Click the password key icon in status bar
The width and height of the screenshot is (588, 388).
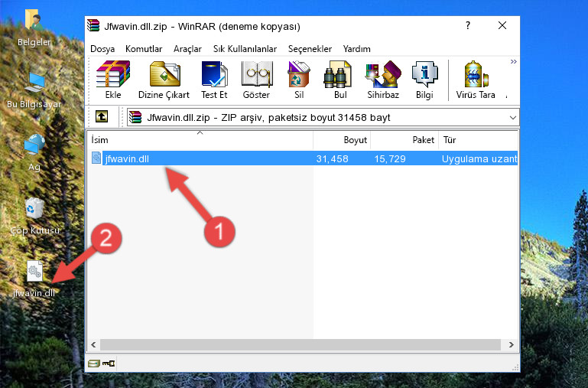pyautogui.click(x=109, y=363)
